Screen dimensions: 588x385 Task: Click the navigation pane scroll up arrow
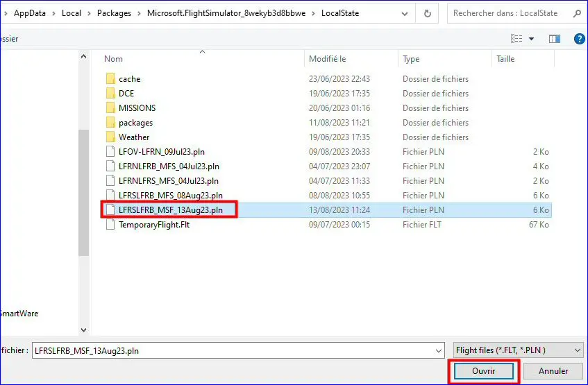pos(83,57)
